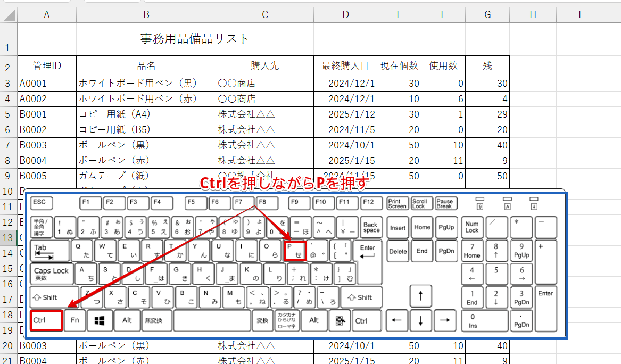
Task: Click the Back space key
Action: coord(370,227)
